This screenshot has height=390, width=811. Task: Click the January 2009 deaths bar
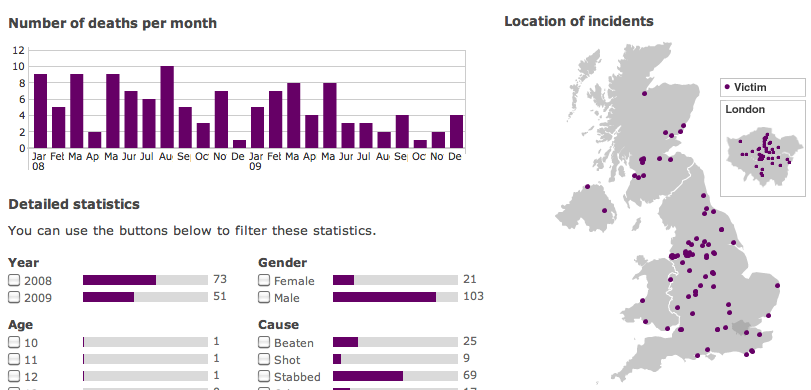[258, 128]
